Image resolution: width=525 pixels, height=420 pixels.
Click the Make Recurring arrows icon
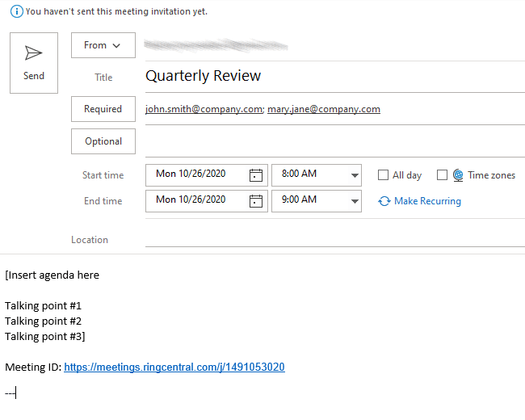tap(384, 201)
